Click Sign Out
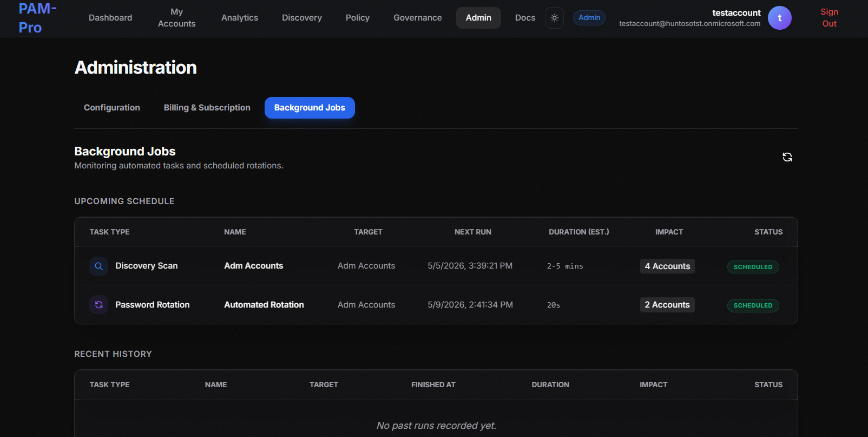 point(829,18)
